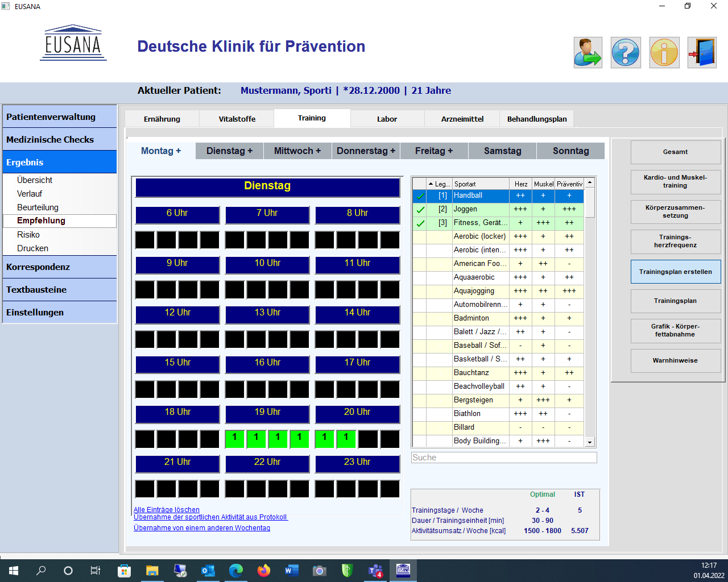
Task: Click first black slot under 6 Uhr
Action: [x=144, y=240]
